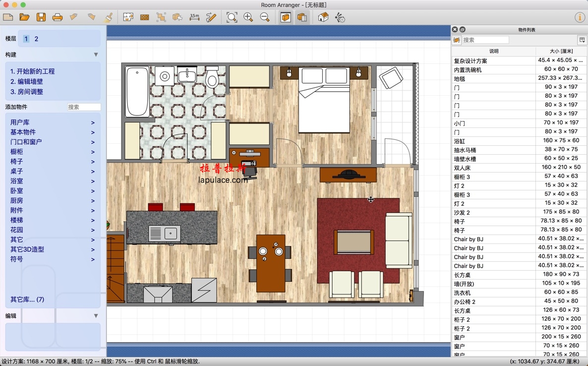Click the object filter icon beside list search

tap(457, 40)
